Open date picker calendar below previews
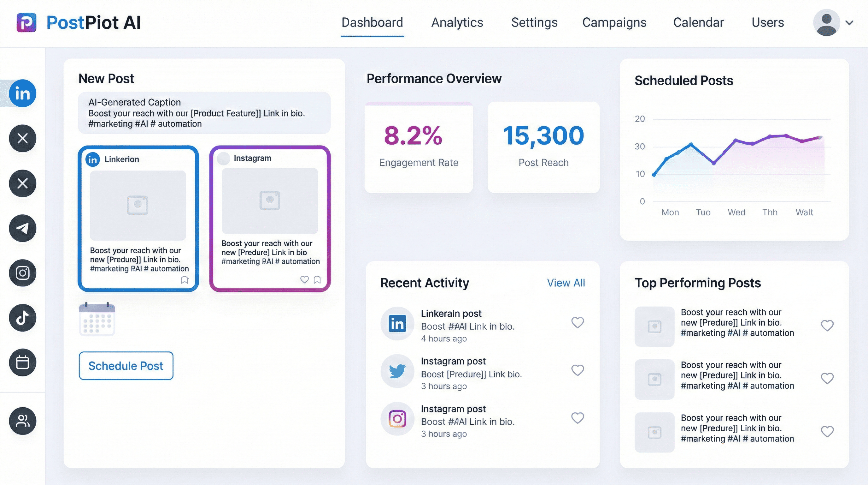Screen dimensions: 868x485 click(x=97, y=319)
